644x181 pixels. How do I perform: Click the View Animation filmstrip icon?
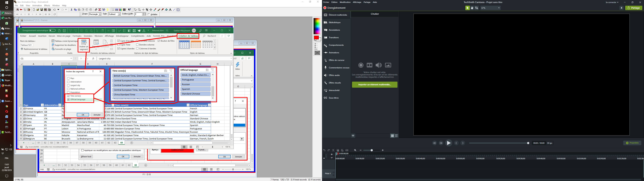(x=124, y=10)
